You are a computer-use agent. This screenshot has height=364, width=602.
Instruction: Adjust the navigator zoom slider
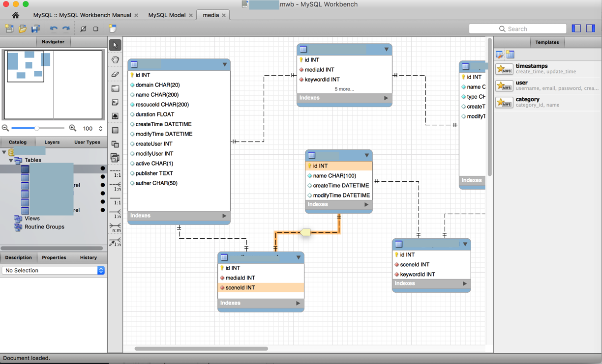[37, 128]
